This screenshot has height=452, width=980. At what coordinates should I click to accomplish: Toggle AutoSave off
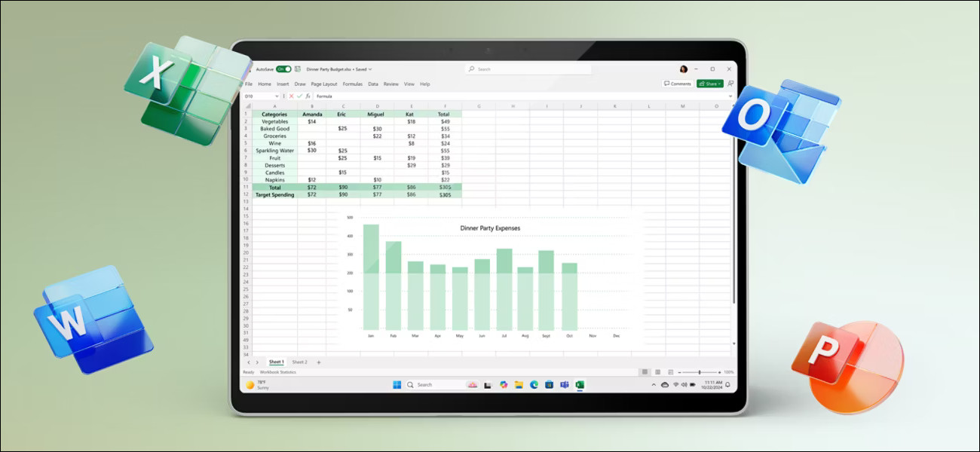(x=283, y=69)
